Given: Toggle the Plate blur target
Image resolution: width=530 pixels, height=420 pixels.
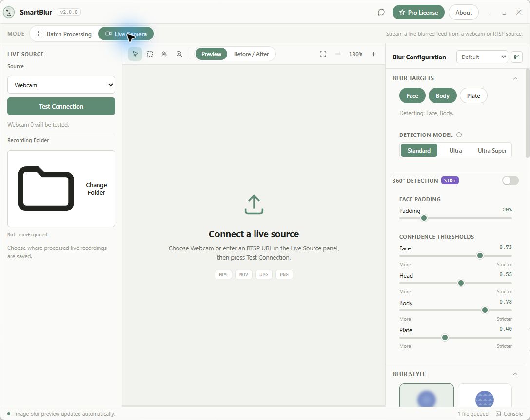Looking at the screenshot, I should point(473,95).
